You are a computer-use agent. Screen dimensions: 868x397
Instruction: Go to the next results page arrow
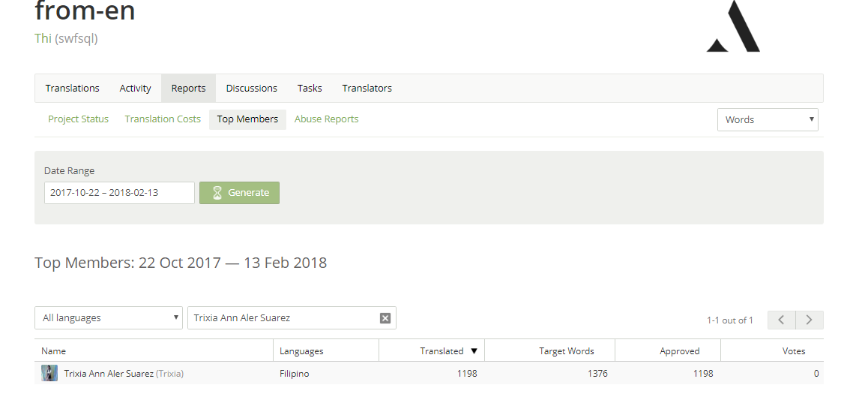[x=810, y=320]
